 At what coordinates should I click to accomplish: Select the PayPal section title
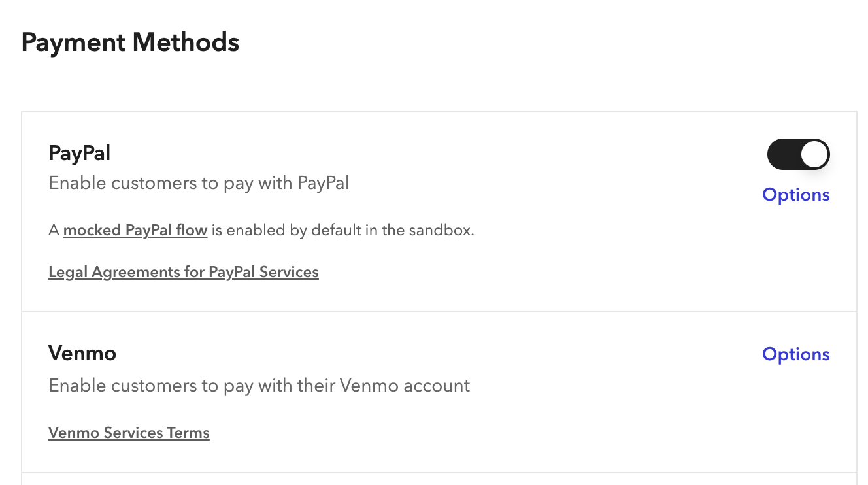pos(79,154)
